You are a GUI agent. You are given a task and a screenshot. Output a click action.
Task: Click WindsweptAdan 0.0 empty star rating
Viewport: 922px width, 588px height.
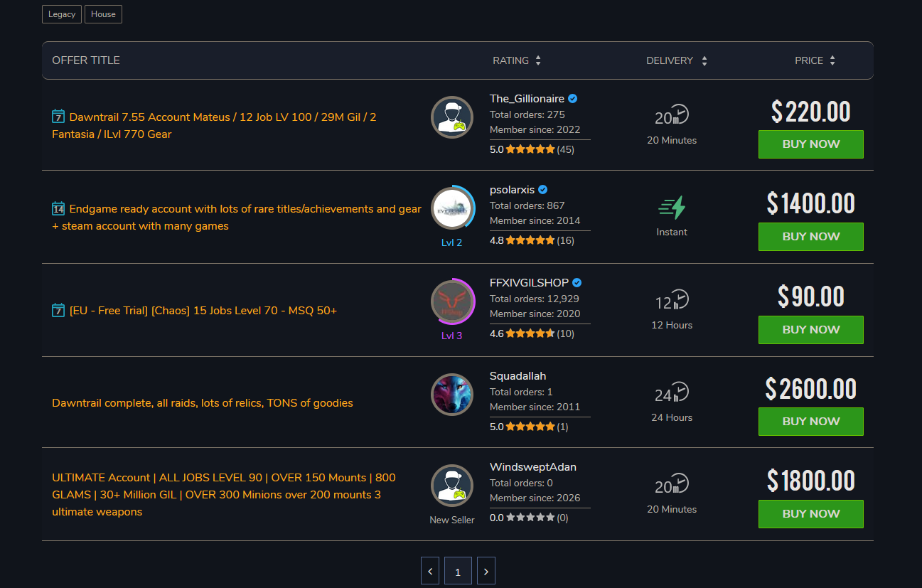click(x=529, y=518)
